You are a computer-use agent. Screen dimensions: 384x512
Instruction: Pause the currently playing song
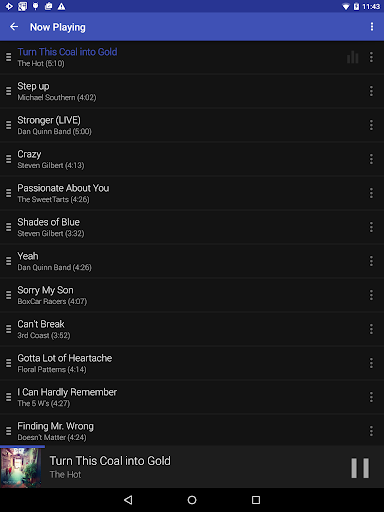360,468
